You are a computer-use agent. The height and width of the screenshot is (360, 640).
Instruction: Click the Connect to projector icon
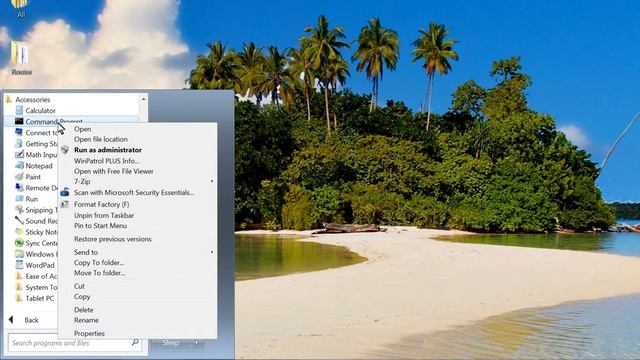[x=19, y=132]
